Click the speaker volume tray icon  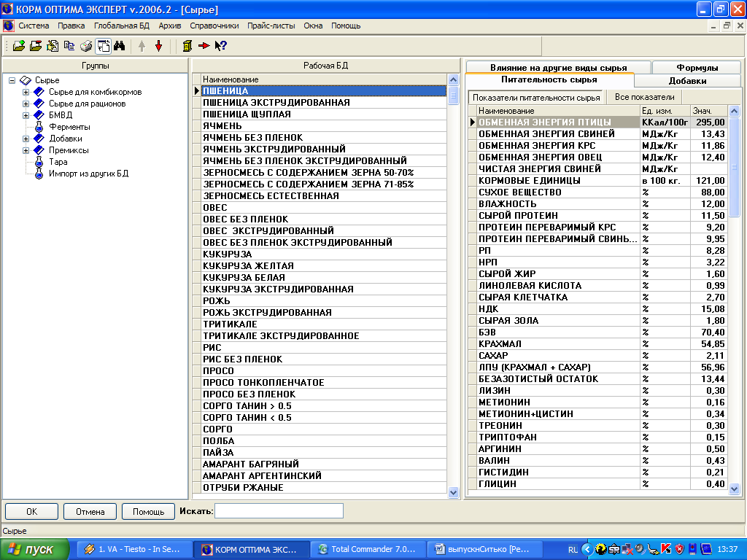coord(640,548)
